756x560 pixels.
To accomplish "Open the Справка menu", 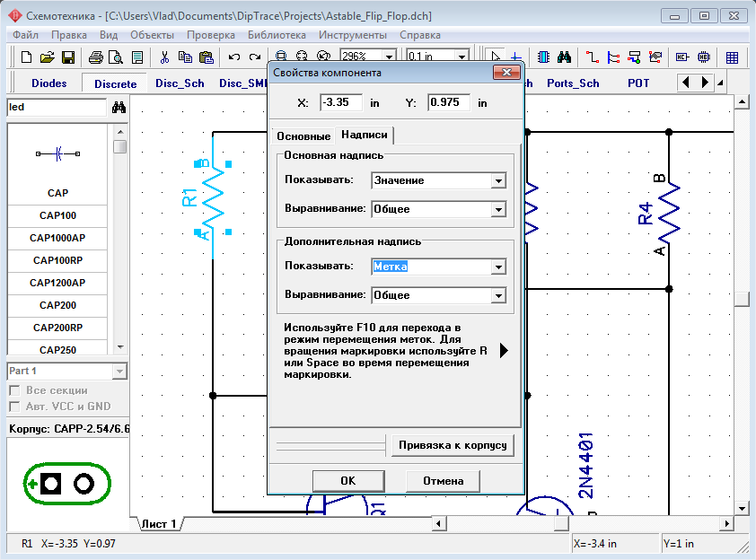I will tap(420, 35).
